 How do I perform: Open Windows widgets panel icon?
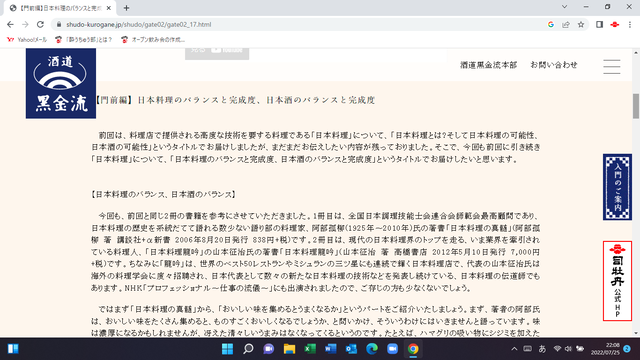tap(13, 349)
